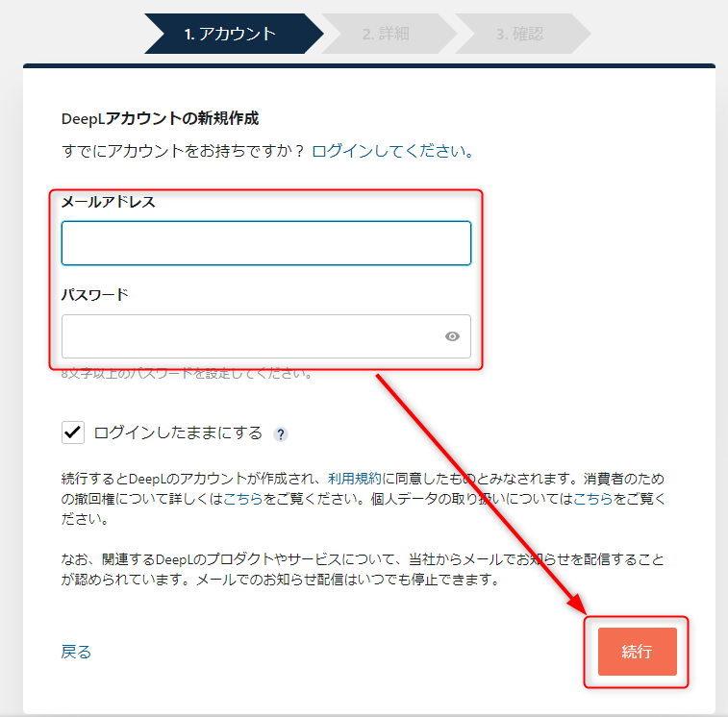
Task: Click the DeepLアカウントの新規作成 heading
Action: click(160, 118)
